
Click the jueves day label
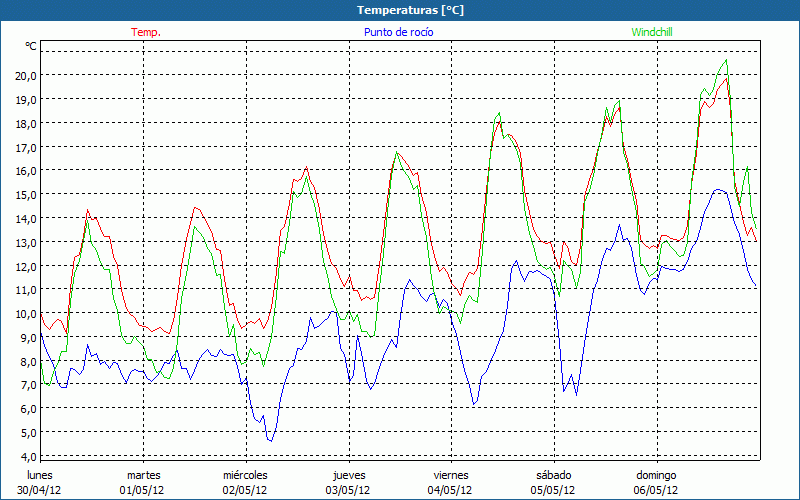coord(349,475)
